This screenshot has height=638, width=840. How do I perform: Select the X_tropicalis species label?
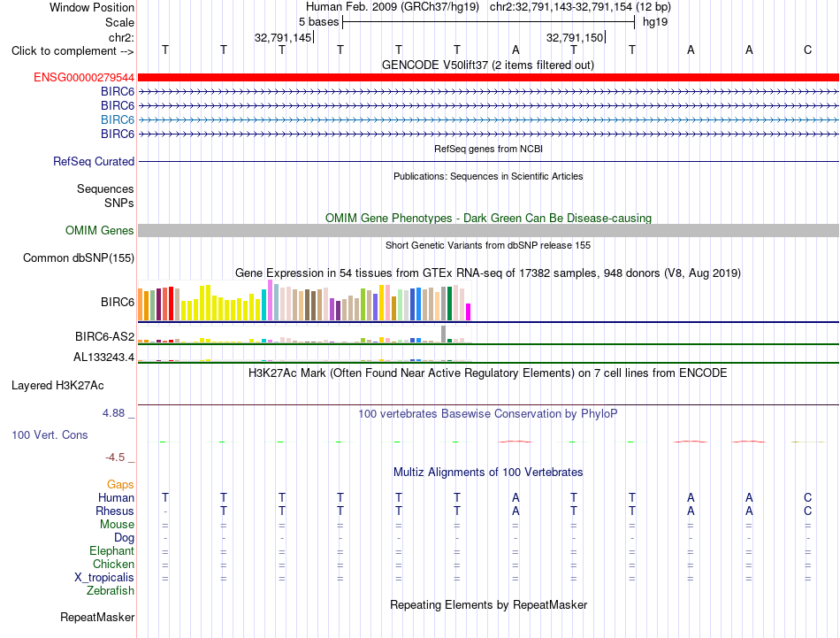coord(104,578)
